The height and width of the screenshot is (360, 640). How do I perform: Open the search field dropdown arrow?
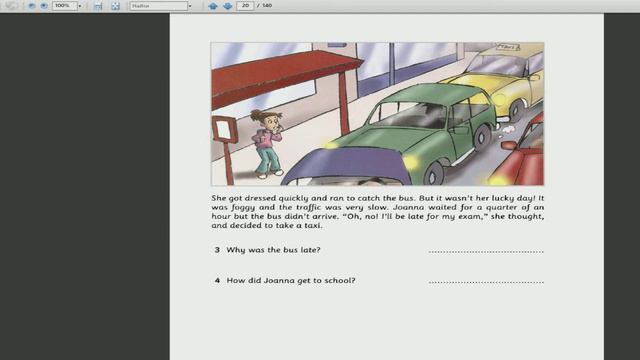(190, 6)
